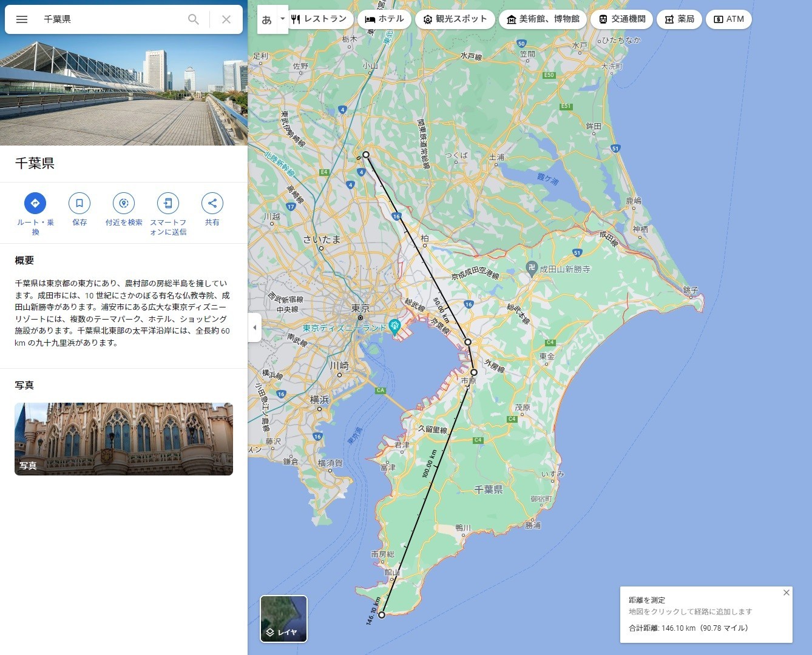Close the 距離を測定 measurement box
This screenshot has height=655, width=812.
click(786, 593)
